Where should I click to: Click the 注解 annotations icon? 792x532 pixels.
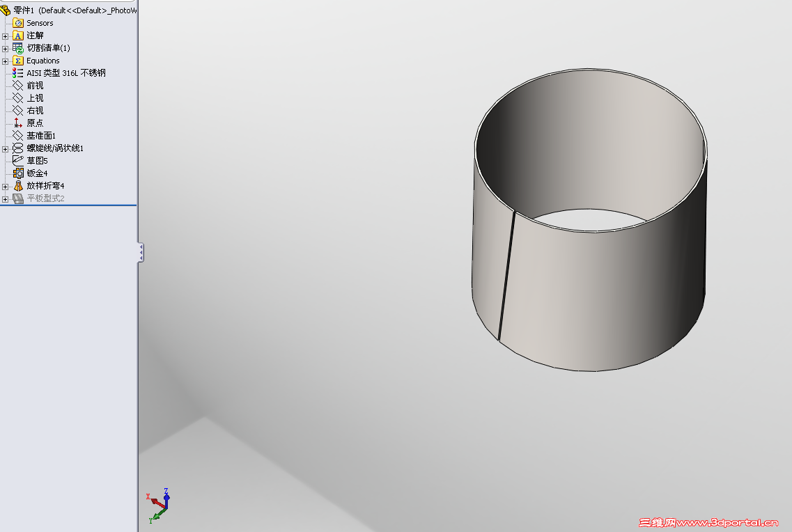coord(17,36)
